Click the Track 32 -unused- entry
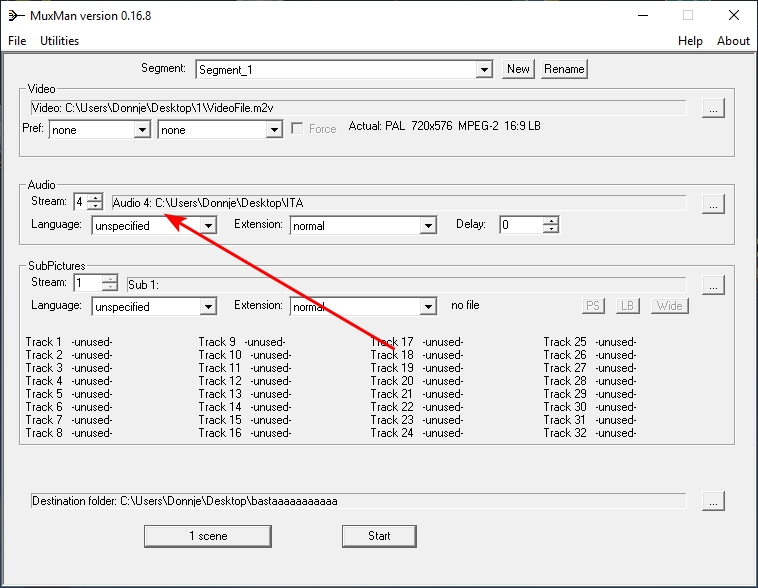Screen dimensions: 758x588 pos(590,433)
